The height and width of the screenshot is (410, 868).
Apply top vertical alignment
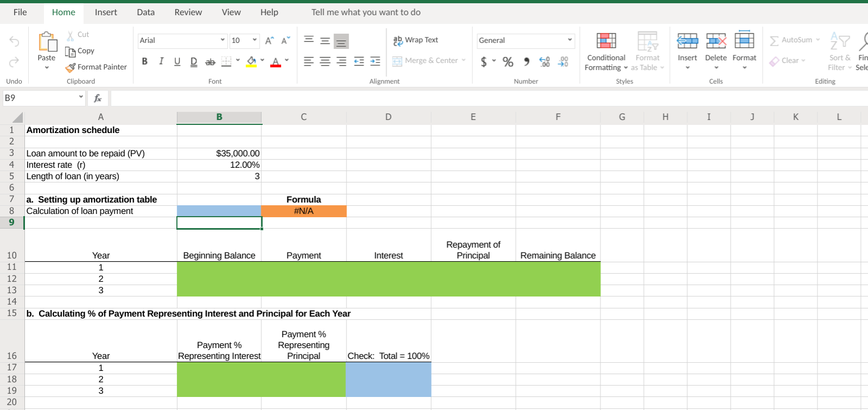pos(308,40)
